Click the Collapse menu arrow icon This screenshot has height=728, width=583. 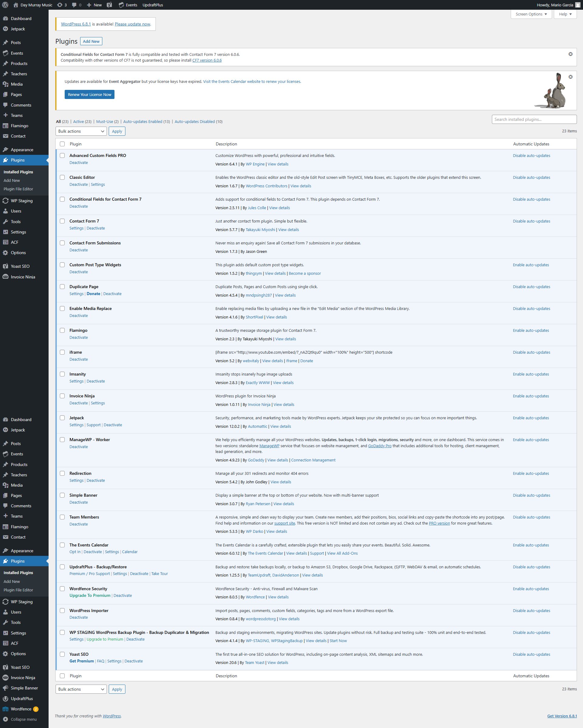tap(5, 719)
